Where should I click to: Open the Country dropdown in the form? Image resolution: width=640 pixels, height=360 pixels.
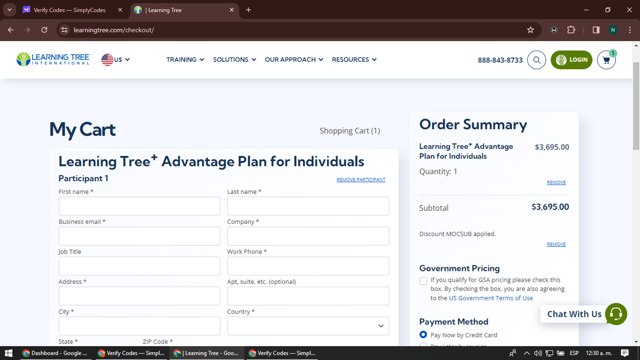[308, 326]
